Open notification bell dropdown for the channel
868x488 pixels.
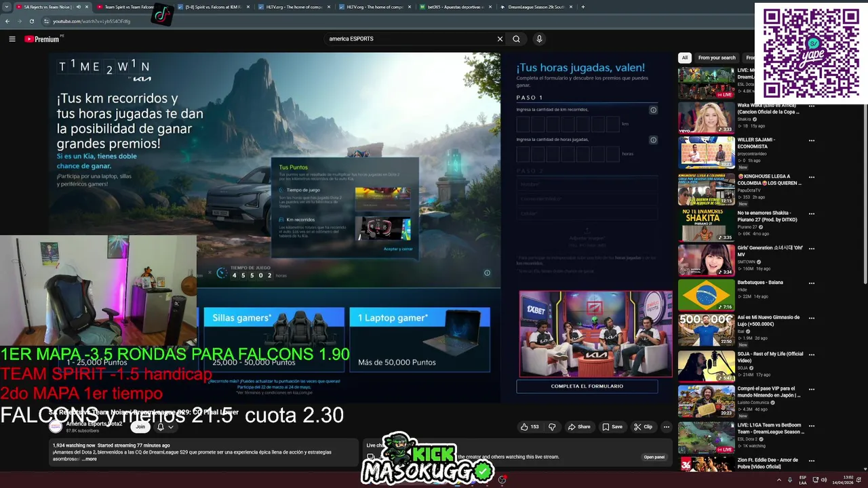pyautogui.click(x=165, y=427)
